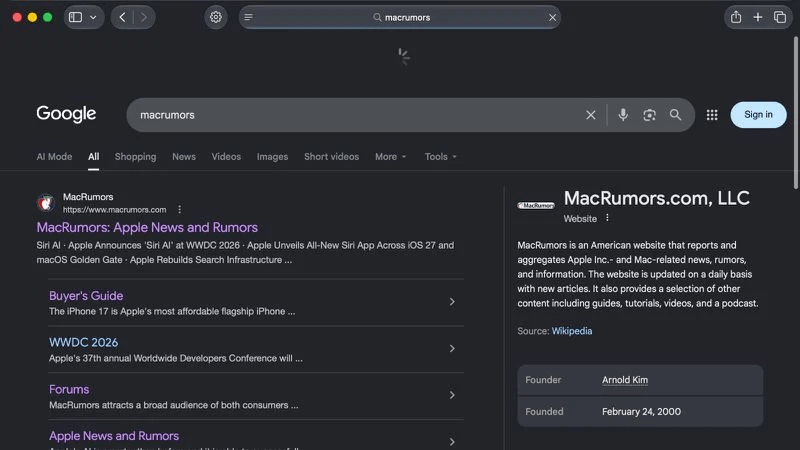Click the Safari sidebar toggle icon
The height and width of the screenshot is (450, 800).
pos(76,17)
